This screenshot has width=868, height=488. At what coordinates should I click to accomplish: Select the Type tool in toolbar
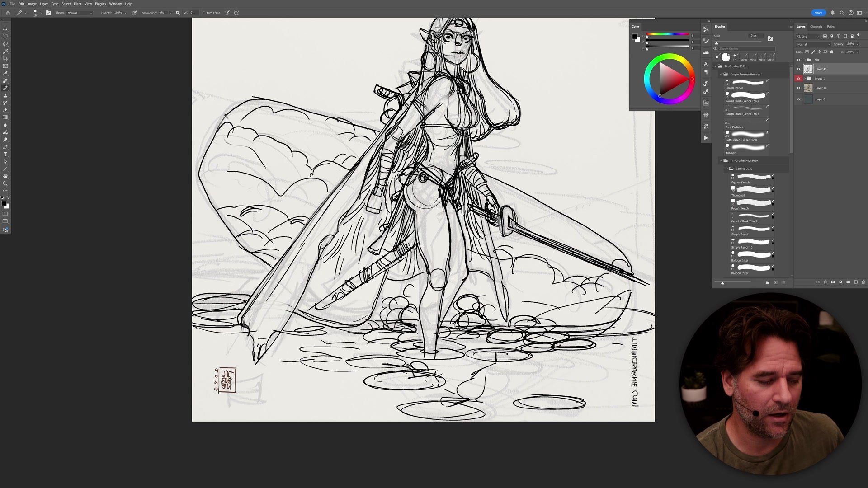click(5, 155)
